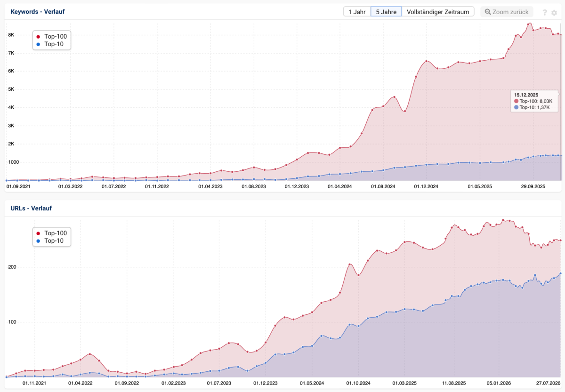565x392 pixels.
Task: Click the 7K label on Keywords y-axis
Action: [x=12, y=53]
